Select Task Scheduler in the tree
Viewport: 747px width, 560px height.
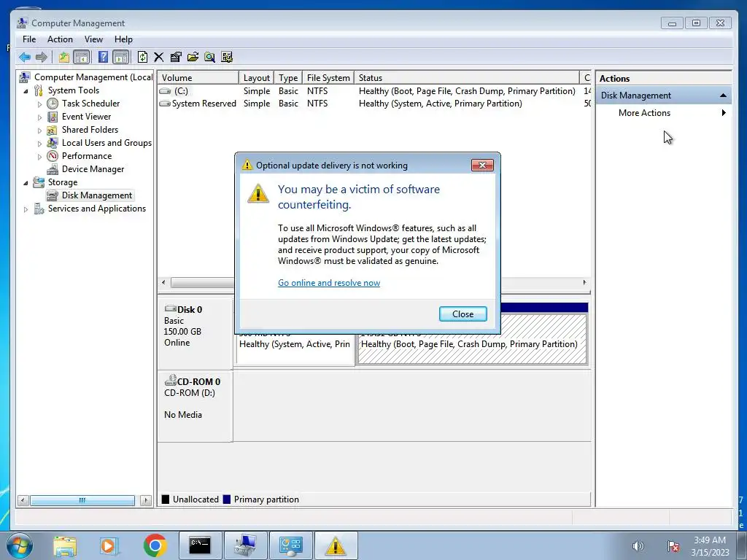point(90,104)
